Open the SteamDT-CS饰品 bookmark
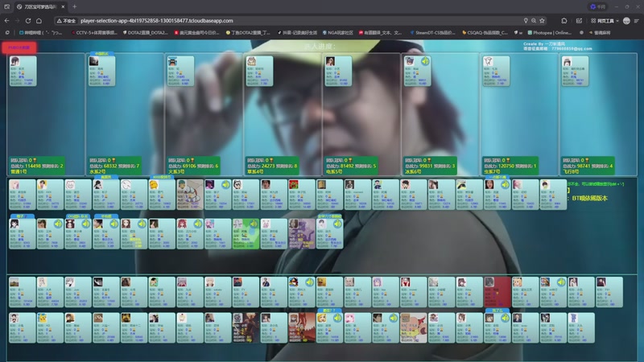 coord(432,32)
